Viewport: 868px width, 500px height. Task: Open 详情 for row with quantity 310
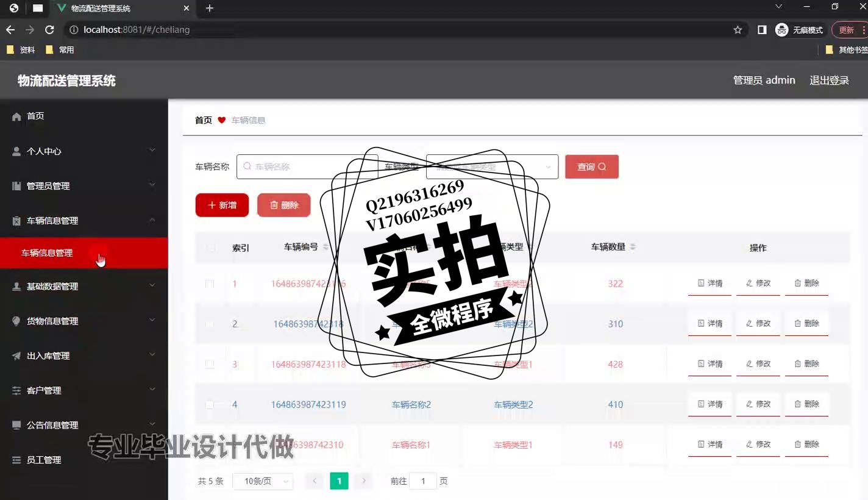coord(710,324)
